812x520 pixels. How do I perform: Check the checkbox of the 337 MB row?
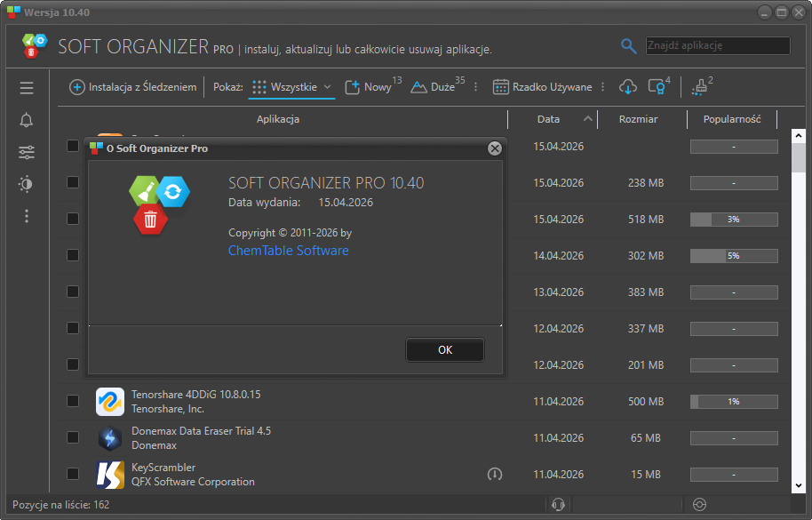[x=73, y=328]
